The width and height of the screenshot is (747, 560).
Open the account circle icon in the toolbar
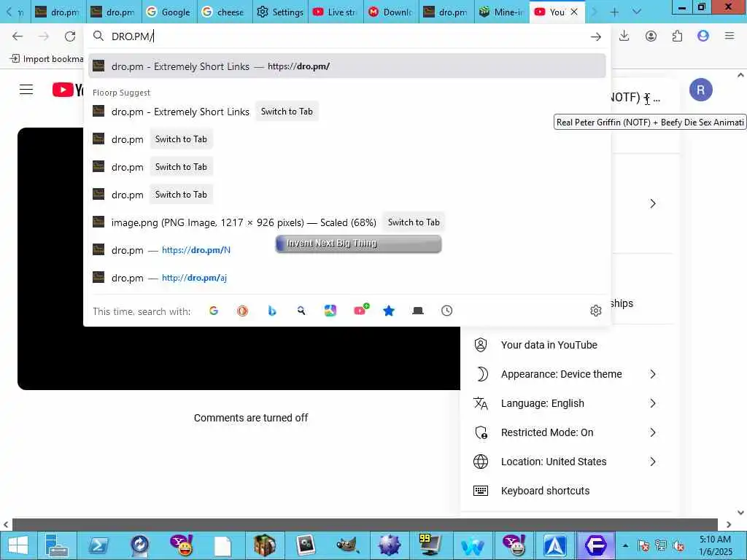coord(651,36)
